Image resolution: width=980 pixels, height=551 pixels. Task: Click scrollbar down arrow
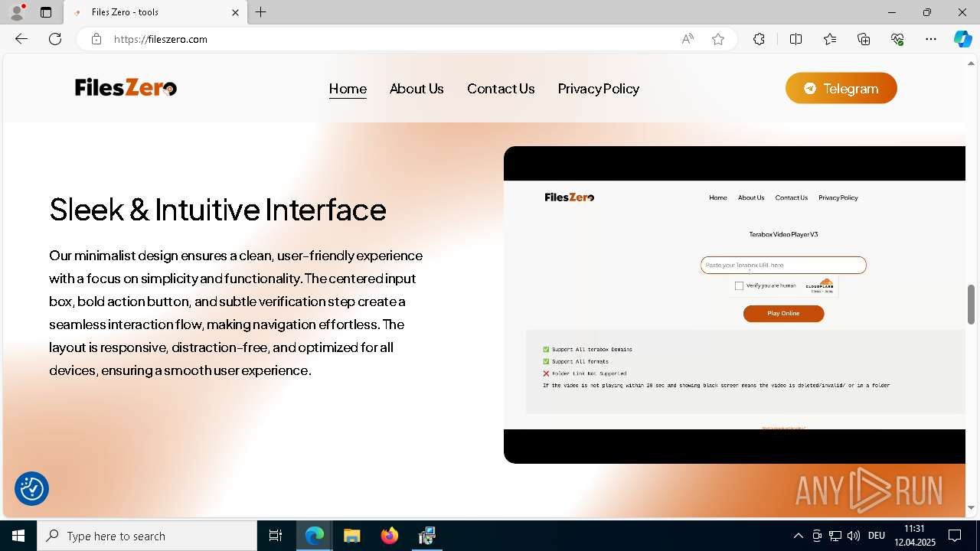point(971,507)
